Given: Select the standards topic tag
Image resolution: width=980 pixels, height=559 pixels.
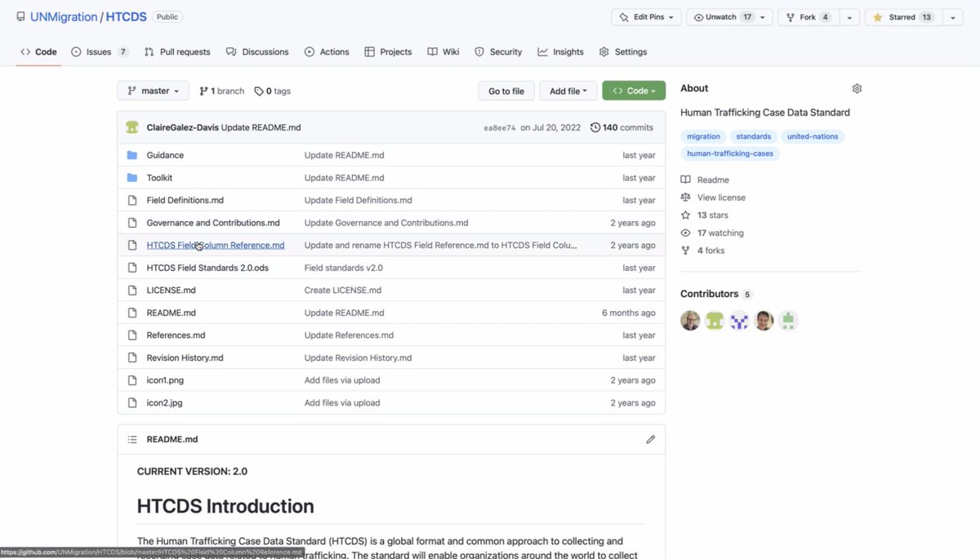Looking at the screenshot, I should pyautogui.click(x=753, y=136).
